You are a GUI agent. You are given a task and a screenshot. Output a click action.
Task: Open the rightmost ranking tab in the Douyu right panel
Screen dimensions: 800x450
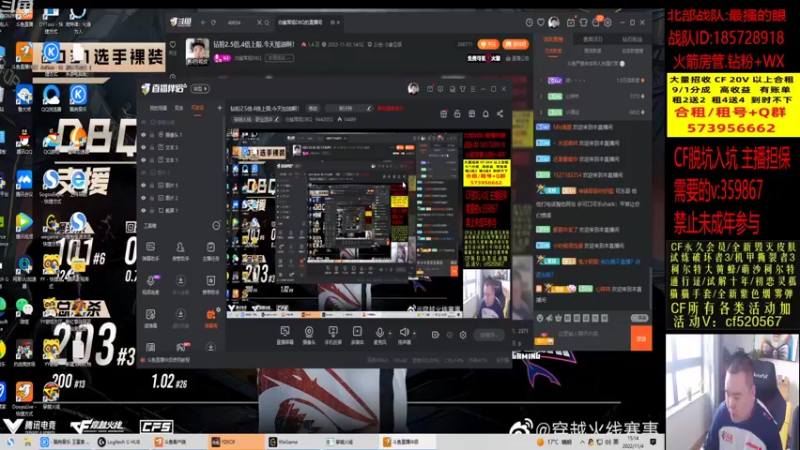point(632,39)
